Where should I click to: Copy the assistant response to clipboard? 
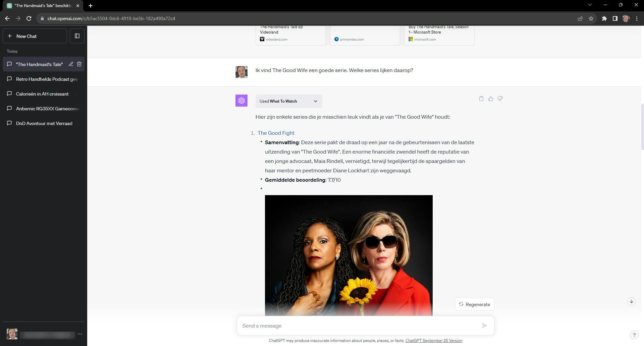tap(481, 99)
